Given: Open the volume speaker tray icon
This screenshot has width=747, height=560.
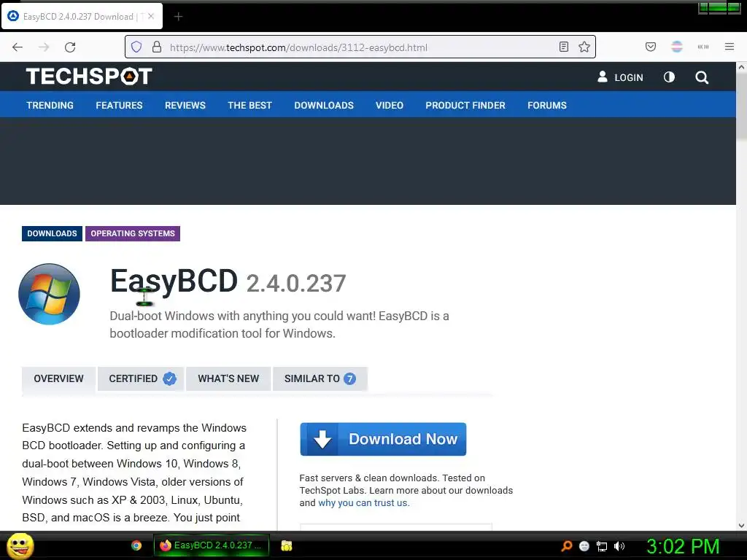Looking at the screenshot, I should pyautogui.click(x=619, y=546).
